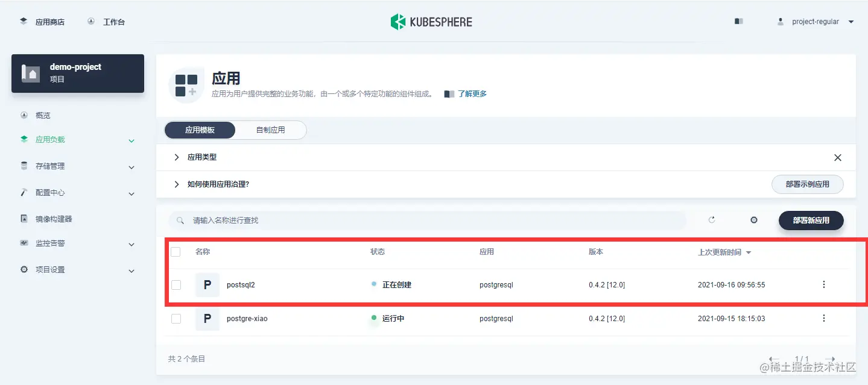Open the 应用商店 app store link
This screenshot has height=385, width=868.
tap(42, 22)
